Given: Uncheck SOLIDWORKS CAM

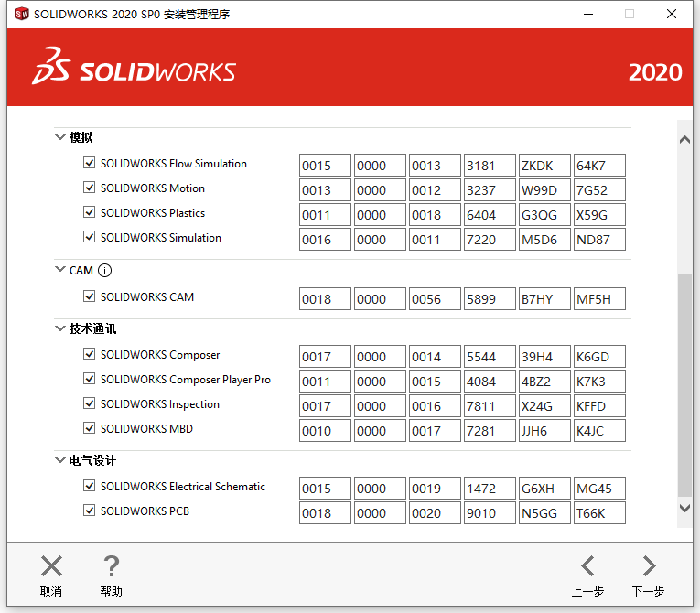Looking at the screenshot, I should [x=90, y=296].
